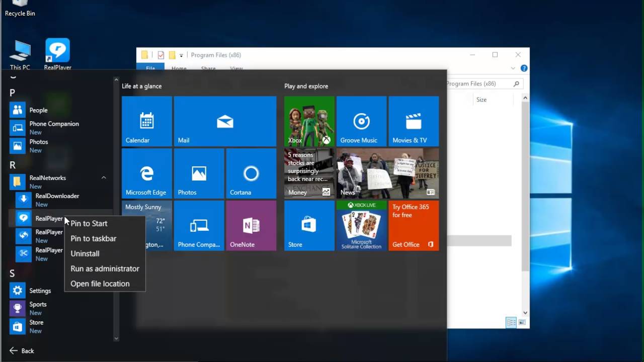Launch Microsoft Edge tile
This screenshot has width=644, height=362.
(146, 173)
